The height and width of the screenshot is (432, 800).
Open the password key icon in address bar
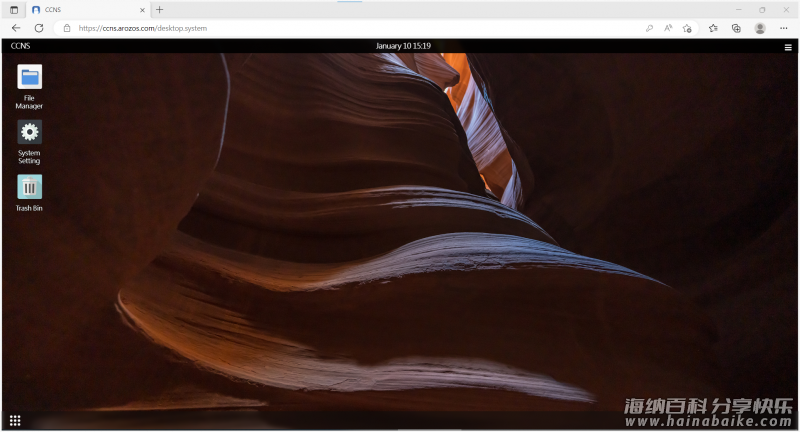(649, 28)
